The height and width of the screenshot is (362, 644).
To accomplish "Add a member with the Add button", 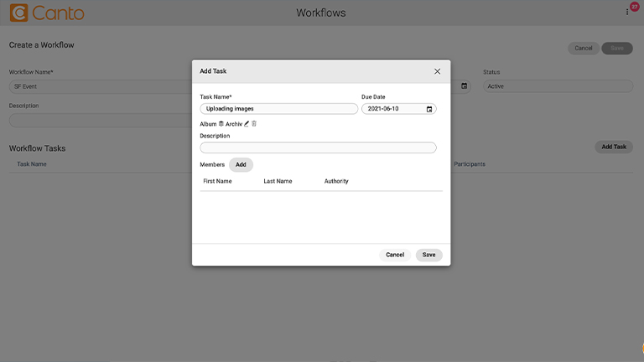I will pyautogui.click(x=241, y=164).
